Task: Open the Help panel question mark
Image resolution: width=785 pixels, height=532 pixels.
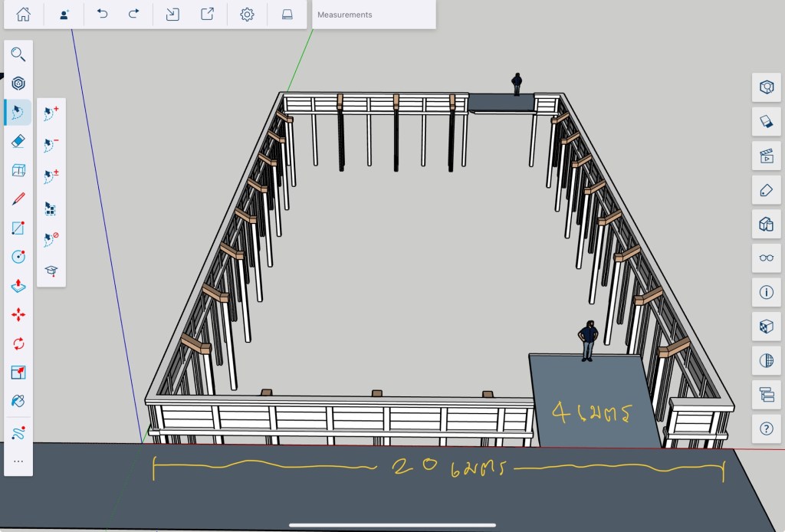Action: (766, 428)
